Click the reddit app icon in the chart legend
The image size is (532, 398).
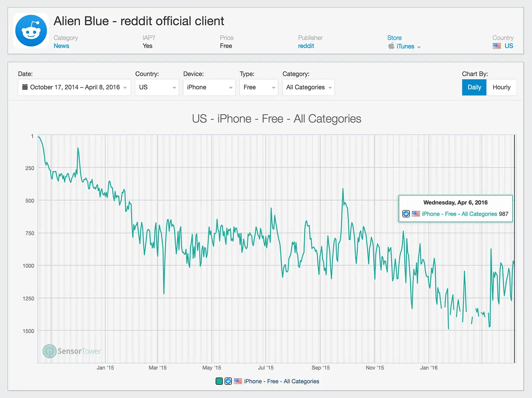click(x=228, y=381)
